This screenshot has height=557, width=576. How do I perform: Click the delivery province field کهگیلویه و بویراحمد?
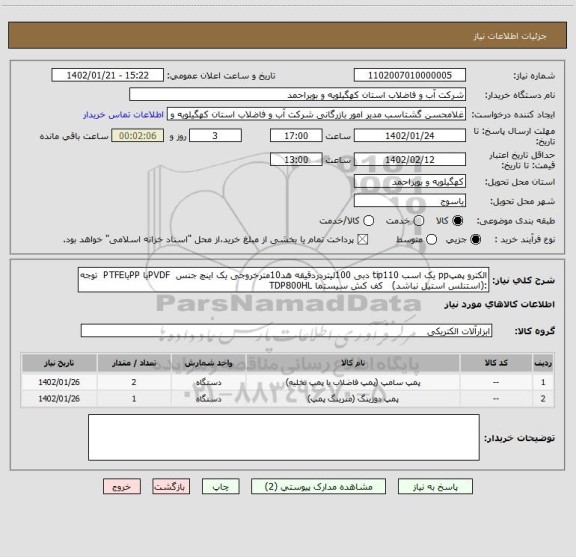[x=410, y=182]
